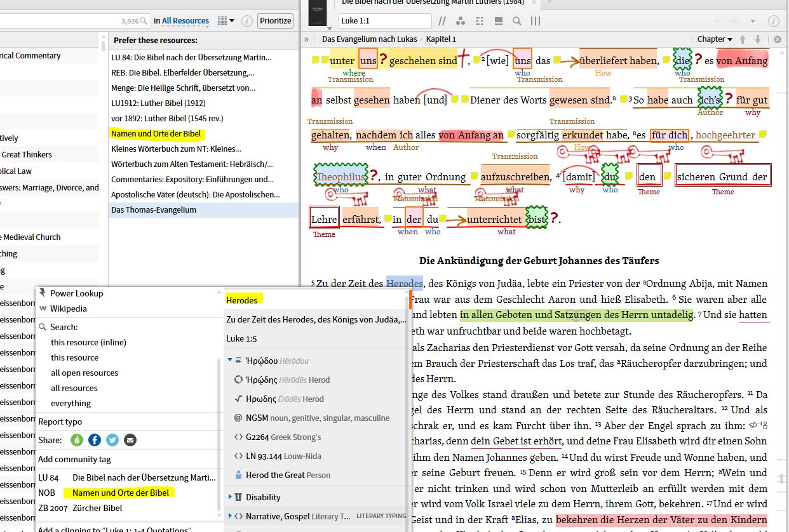789x532 pixels.
Task: Select 'REB: Die Bibel. Elberfelder Übersetzung' row
Action: (x=203, y=72)
